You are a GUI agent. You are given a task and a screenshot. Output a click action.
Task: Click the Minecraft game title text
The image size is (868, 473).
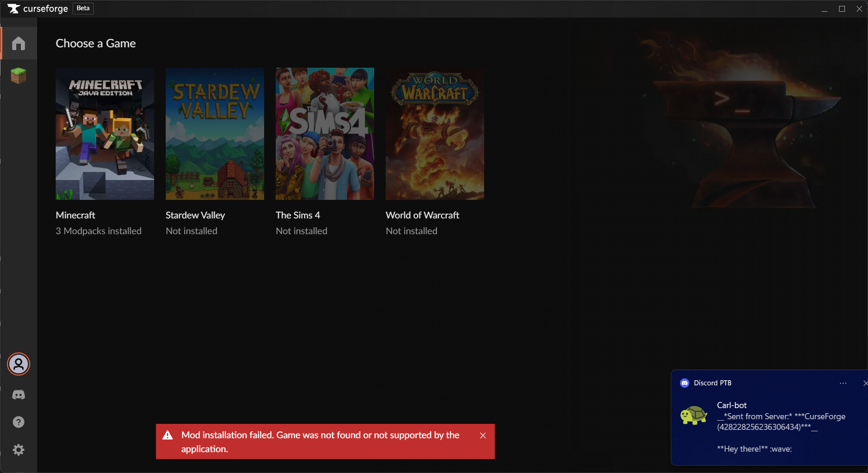pos(75,215)
